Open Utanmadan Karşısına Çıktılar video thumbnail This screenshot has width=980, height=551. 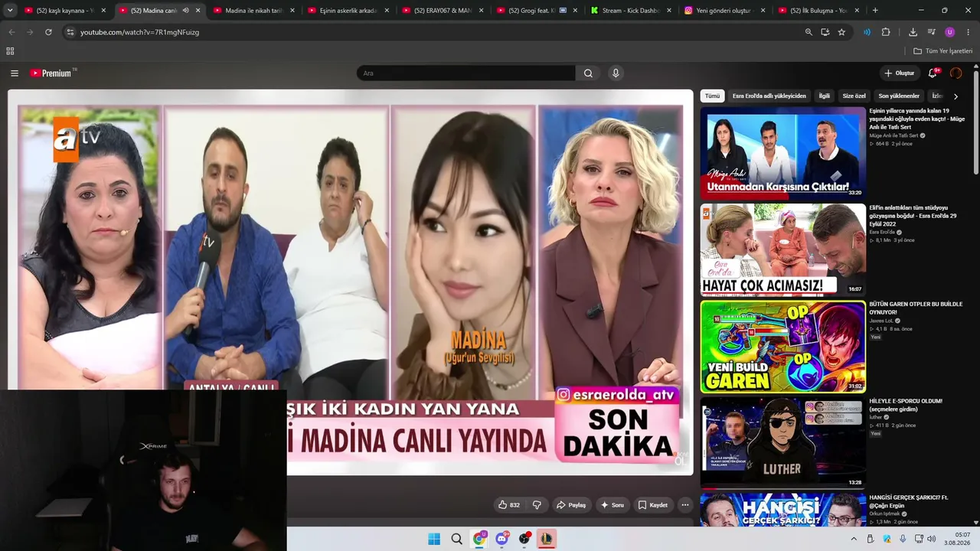tap(782, 153)
